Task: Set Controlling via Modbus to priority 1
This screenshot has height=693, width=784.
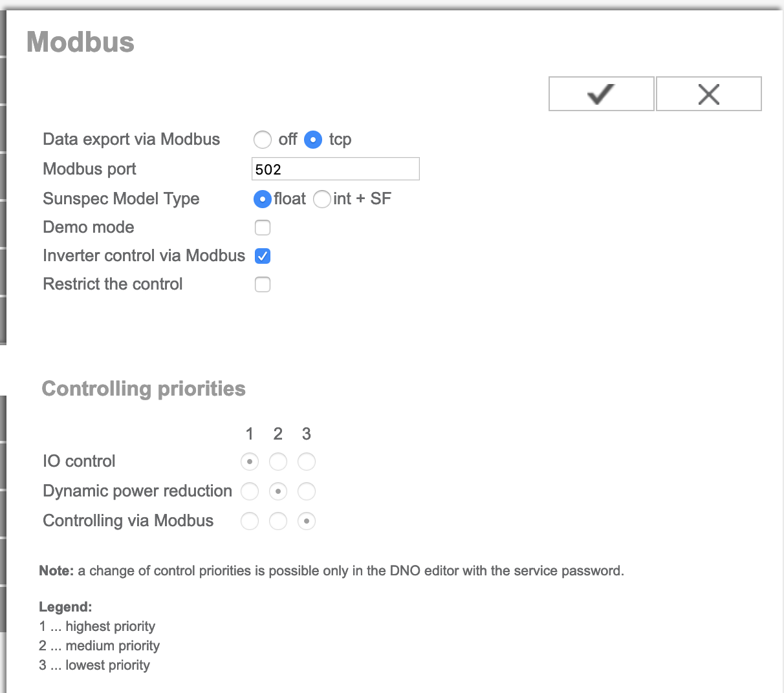Action: (x=250, y=521)
